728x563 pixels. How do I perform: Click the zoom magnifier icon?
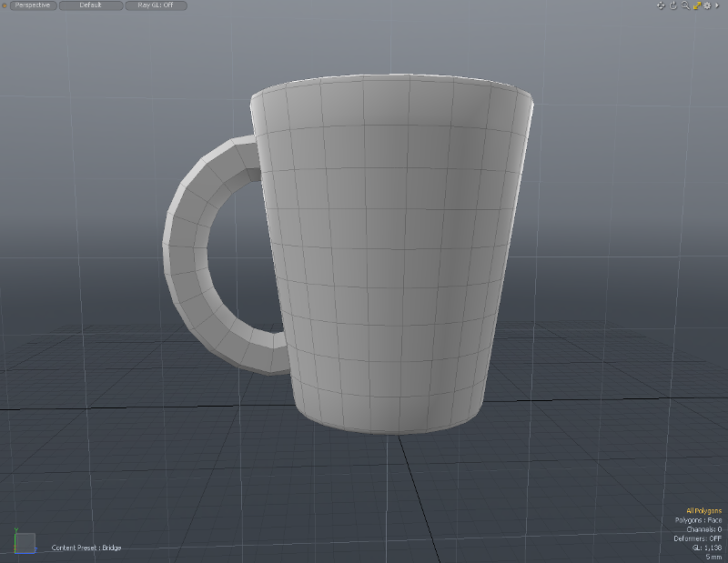tap(684, 5)
